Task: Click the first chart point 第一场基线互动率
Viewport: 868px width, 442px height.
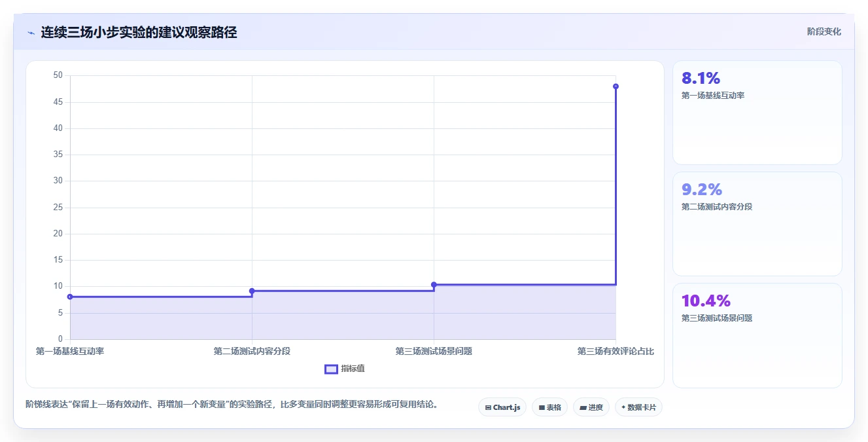Action: click(70, 297)
